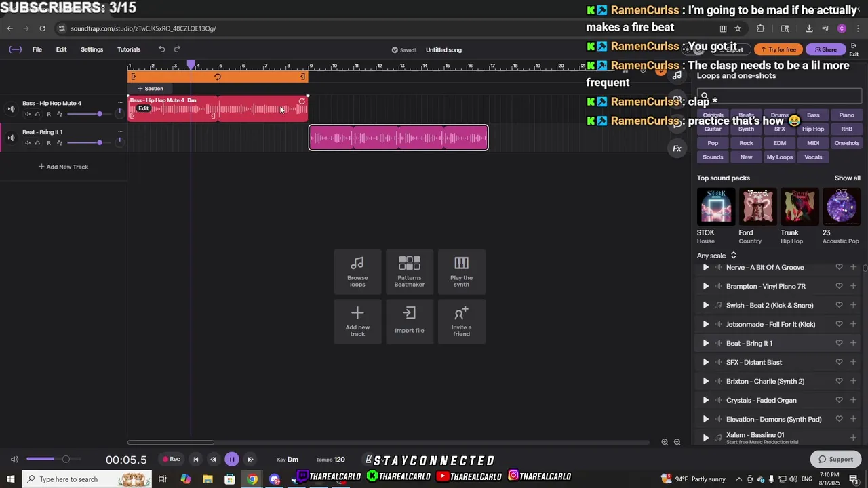Toggle automation on Beat - Bring It 1 track
868x488 pixels.
coord(59,143)
